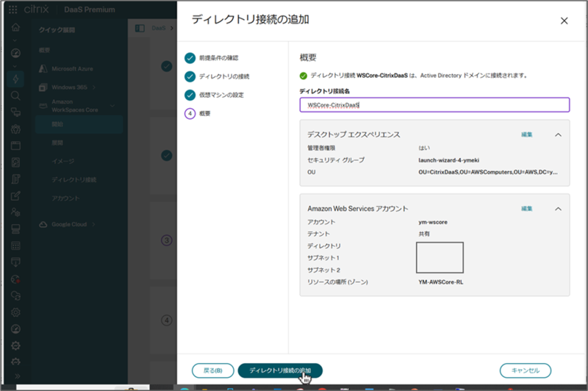Select アカウント in sidebar
The height and width of the screenshot is (391, 588).
tap(65, 198)
